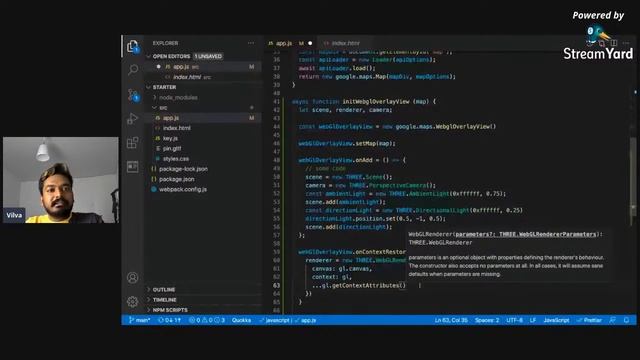Open the sixth activity bar panel icon
This screenshot has height=360, width=640.
point(133,167)
